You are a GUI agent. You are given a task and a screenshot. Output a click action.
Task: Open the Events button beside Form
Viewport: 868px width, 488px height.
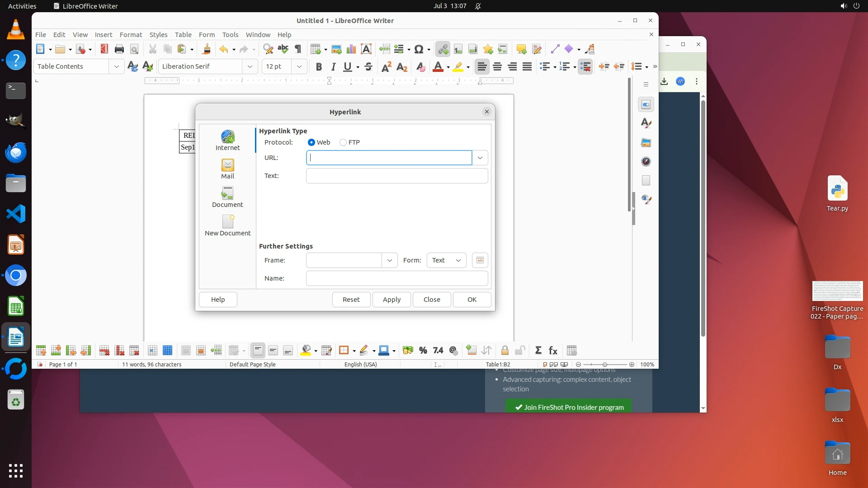[480, 260]
